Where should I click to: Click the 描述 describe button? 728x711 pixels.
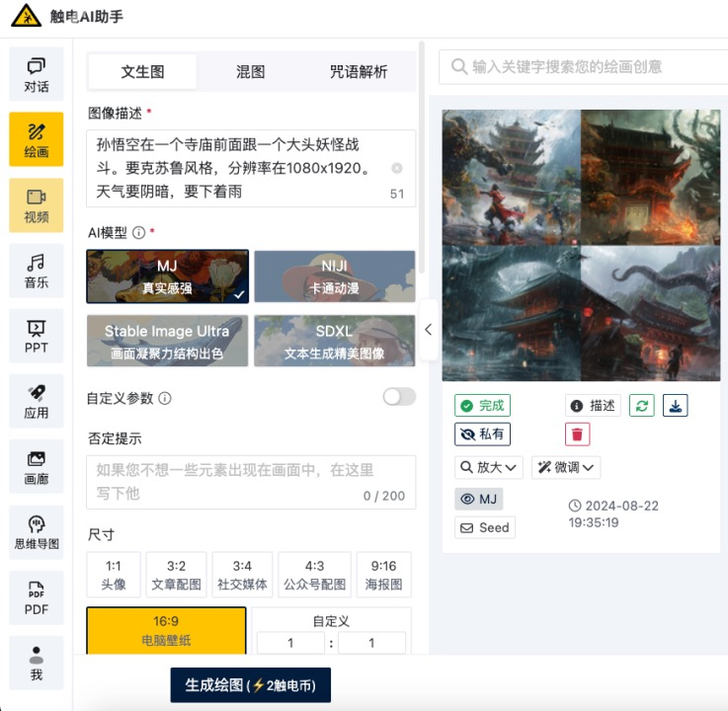[x=593, y=406]
